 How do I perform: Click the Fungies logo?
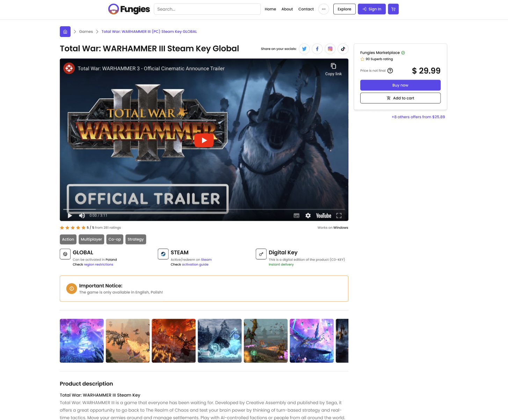tap(129, 9)
